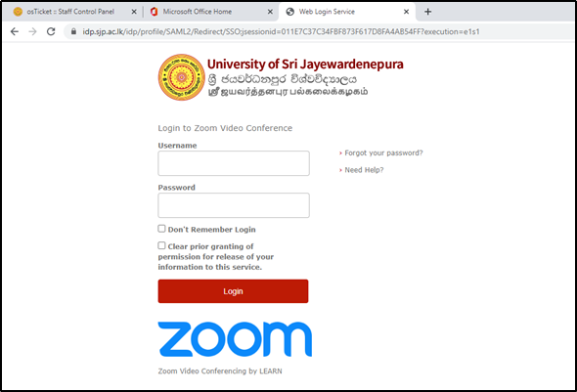The image size is (577, 392).
Task: Click the red Login button
Action: (x=234, y=291)
